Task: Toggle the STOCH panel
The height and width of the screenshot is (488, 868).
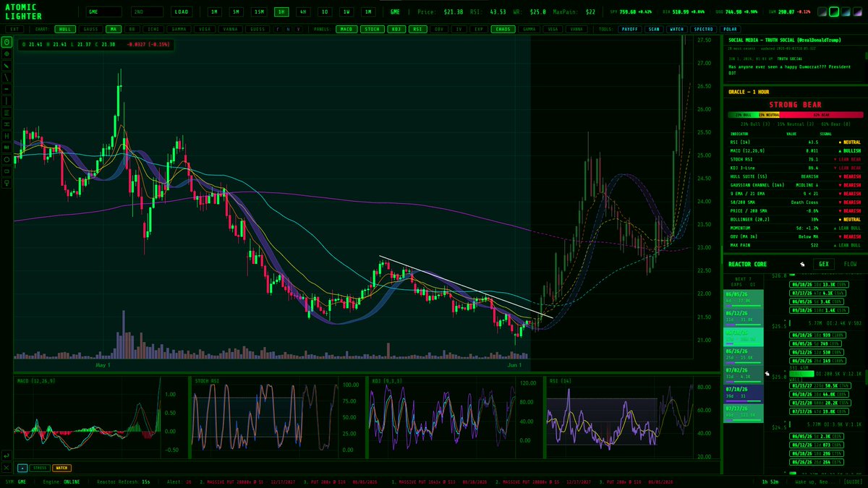Action: click(372, 29)
